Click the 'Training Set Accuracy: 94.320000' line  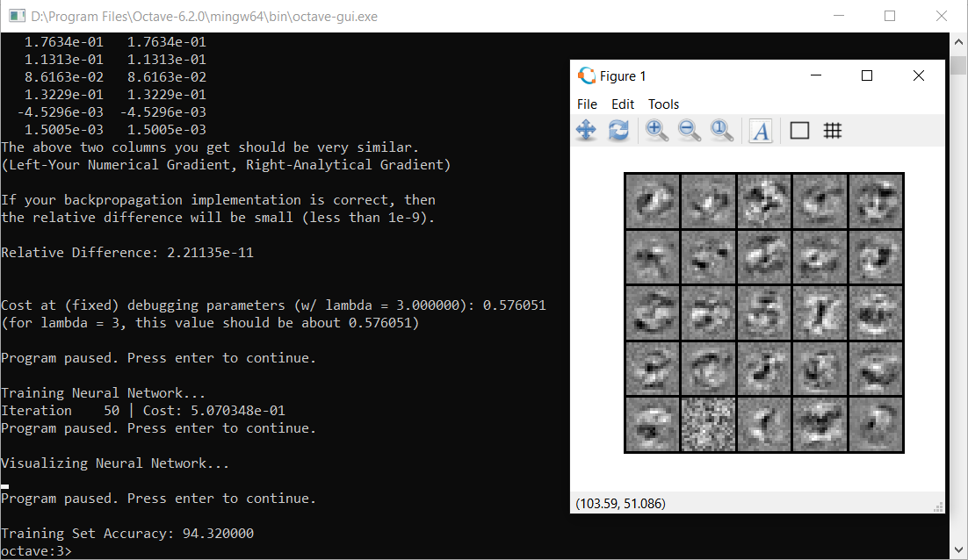click(127, 534)
